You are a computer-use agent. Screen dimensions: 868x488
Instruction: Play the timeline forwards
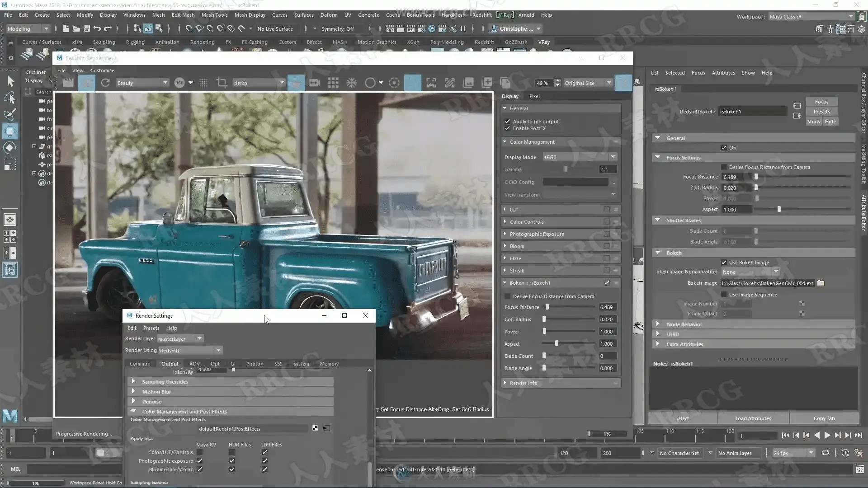pos(827,435)
